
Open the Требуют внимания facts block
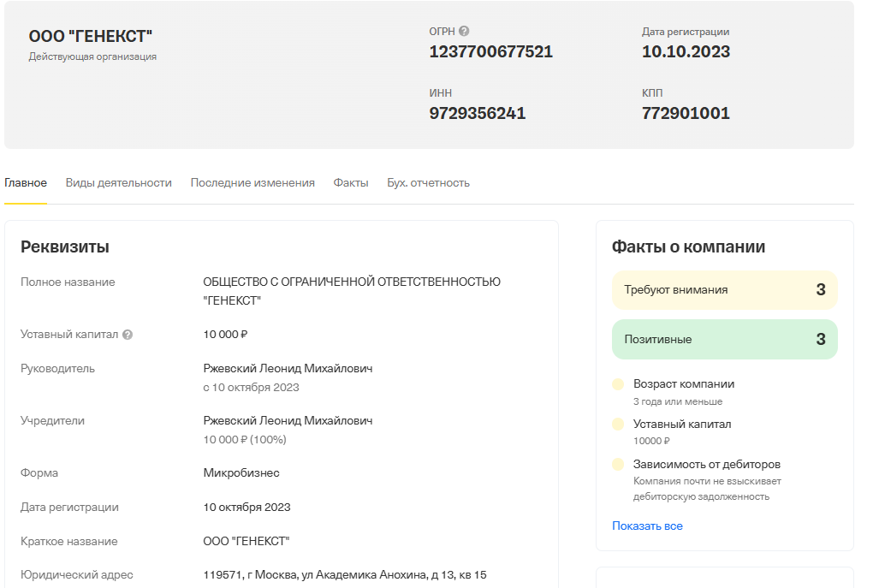[x=724, y=290]
